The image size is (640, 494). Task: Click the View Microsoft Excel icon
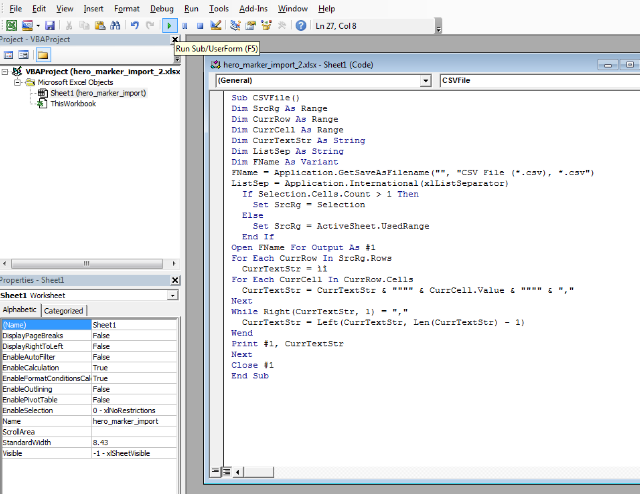coord(9,24)
